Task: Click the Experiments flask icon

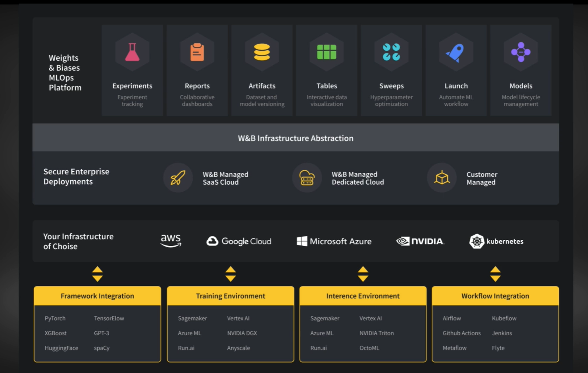Action: click(x=132, y=52)
